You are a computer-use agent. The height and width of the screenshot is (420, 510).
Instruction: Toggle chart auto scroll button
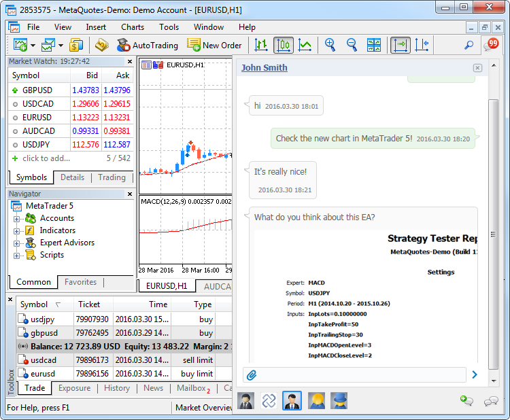(x=400, y=46)
